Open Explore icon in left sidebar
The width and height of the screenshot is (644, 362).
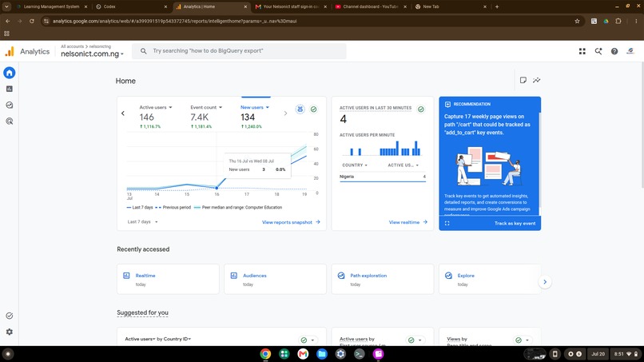(x=10, y=105)
